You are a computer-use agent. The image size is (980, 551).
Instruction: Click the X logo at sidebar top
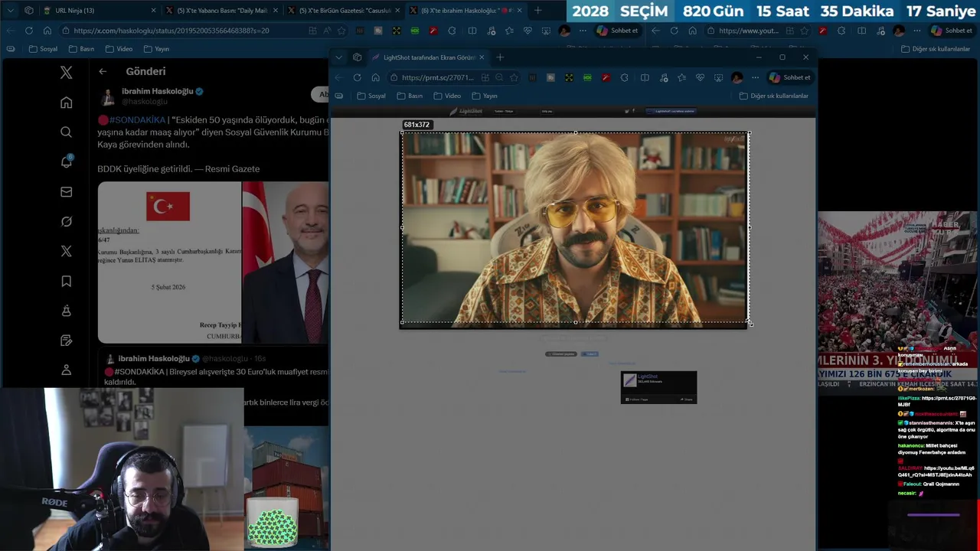tap(67, 73)
